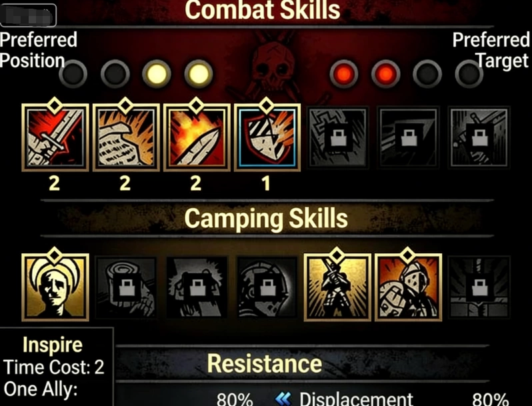Choose the armored knight fist camping skill
Image resolution: width=532 pixels, height=406 pixels.
tap(408, 287)
